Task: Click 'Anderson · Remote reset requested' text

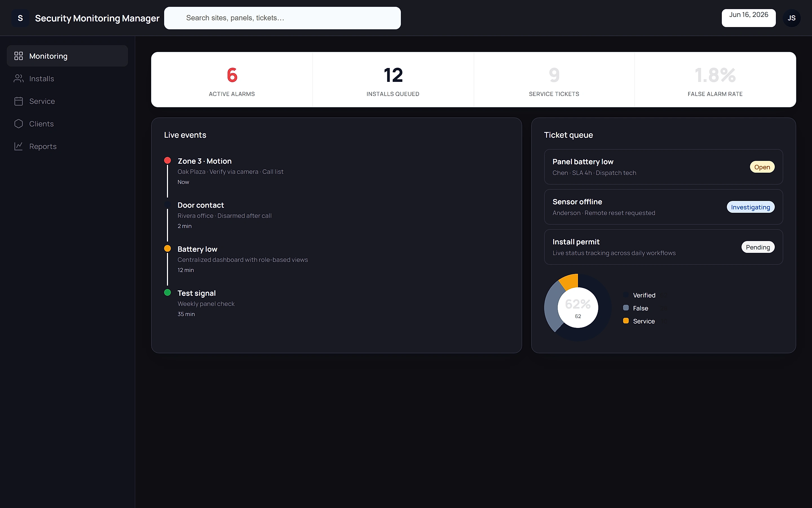Action: (604, 213)
